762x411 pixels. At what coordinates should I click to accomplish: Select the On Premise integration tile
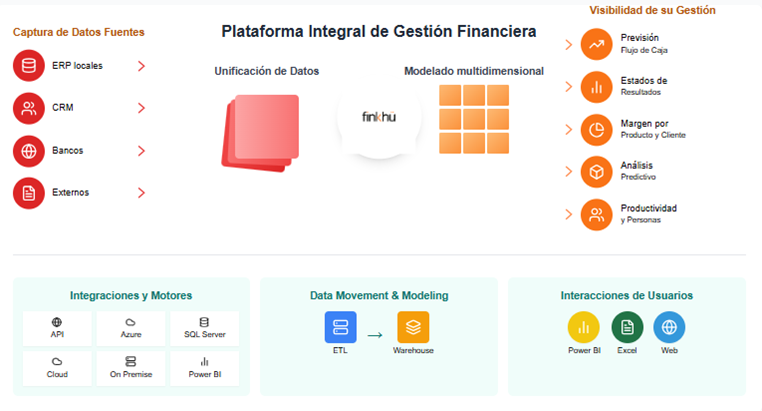[131, 368]
